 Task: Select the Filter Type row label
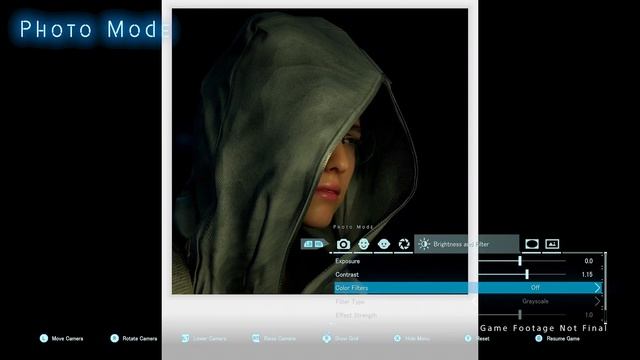349,301
